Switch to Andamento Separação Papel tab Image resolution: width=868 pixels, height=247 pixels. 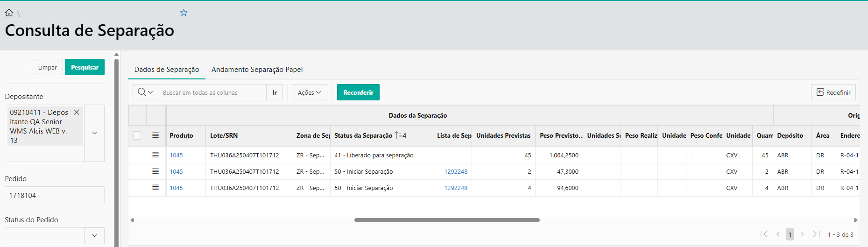point(257,70)
